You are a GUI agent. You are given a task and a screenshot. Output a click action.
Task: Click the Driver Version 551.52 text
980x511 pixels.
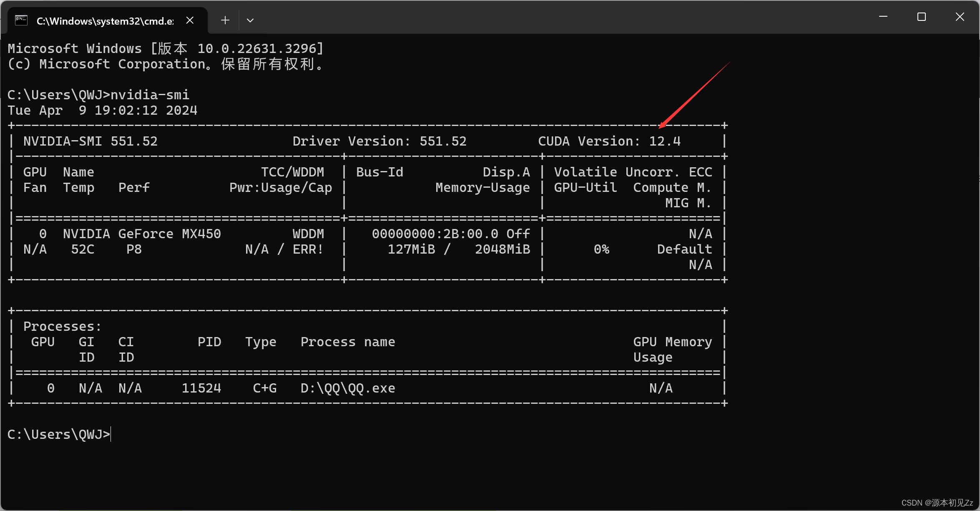pos(379,141)
